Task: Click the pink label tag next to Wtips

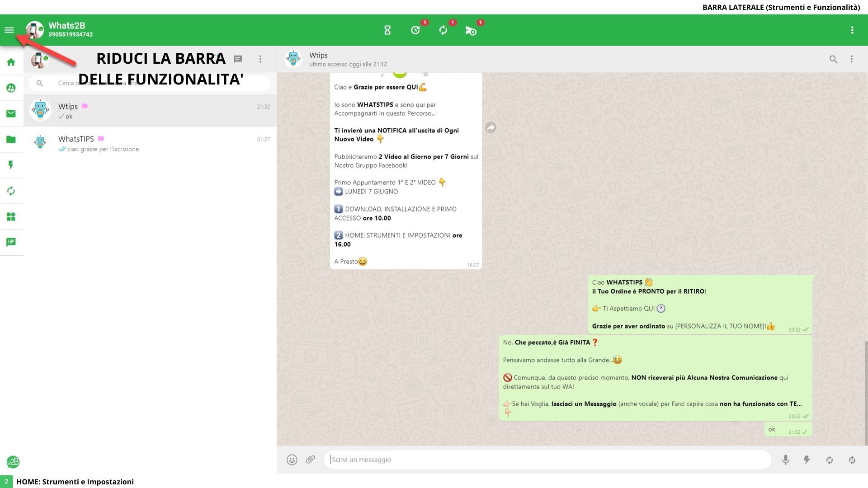Action: [85, 106]
